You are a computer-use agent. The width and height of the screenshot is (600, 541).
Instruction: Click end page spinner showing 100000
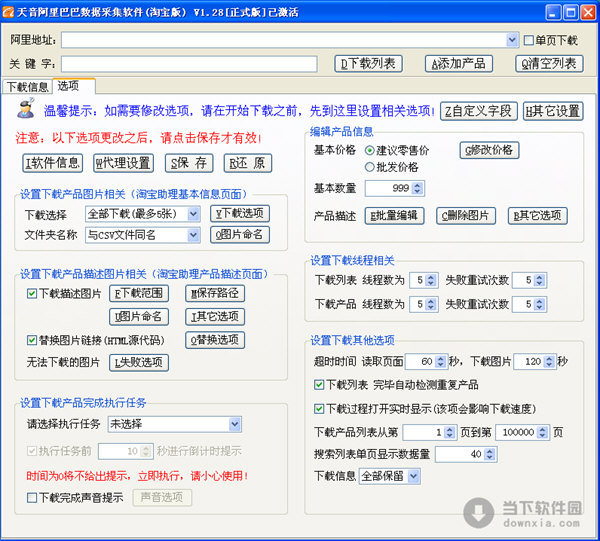coord(542,433)
